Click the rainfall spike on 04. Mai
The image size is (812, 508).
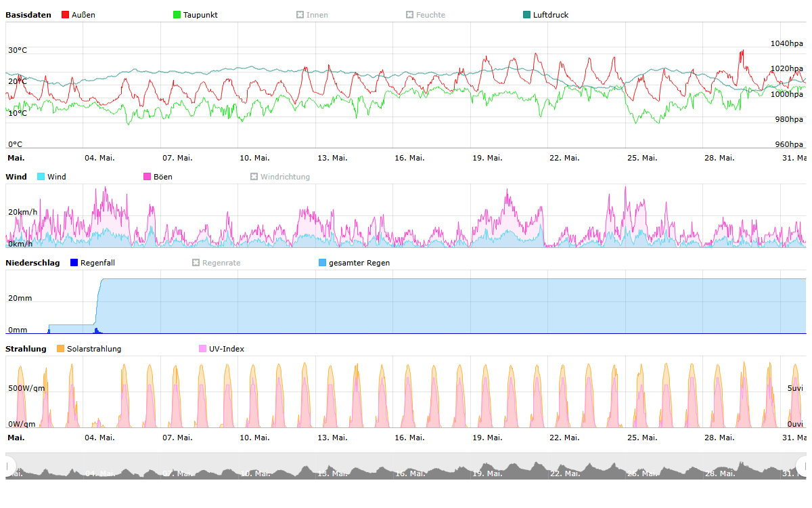pyautogui.click(x=97, y=331)
